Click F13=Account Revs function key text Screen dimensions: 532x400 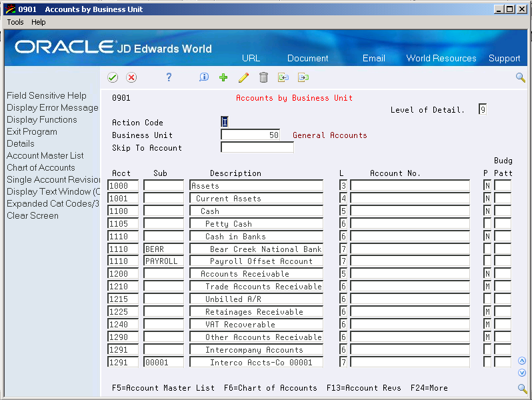coord(364,388)
